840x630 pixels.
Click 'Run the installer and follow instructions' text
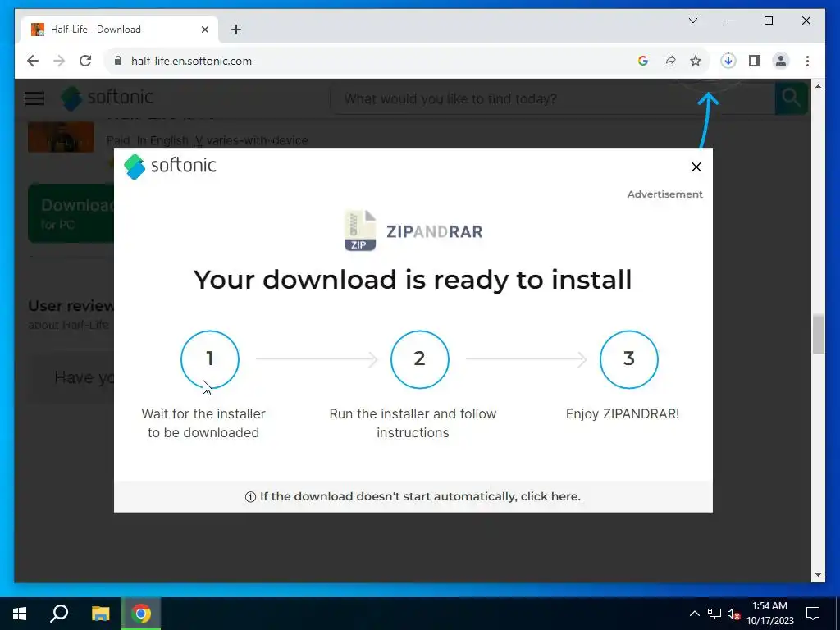(x=413, y=423)
